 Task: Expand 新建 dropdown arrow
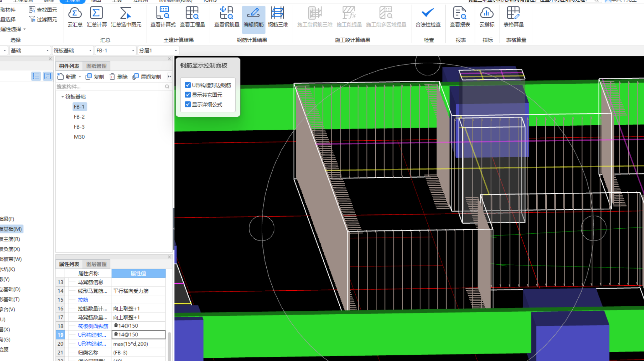pos(80,77)
